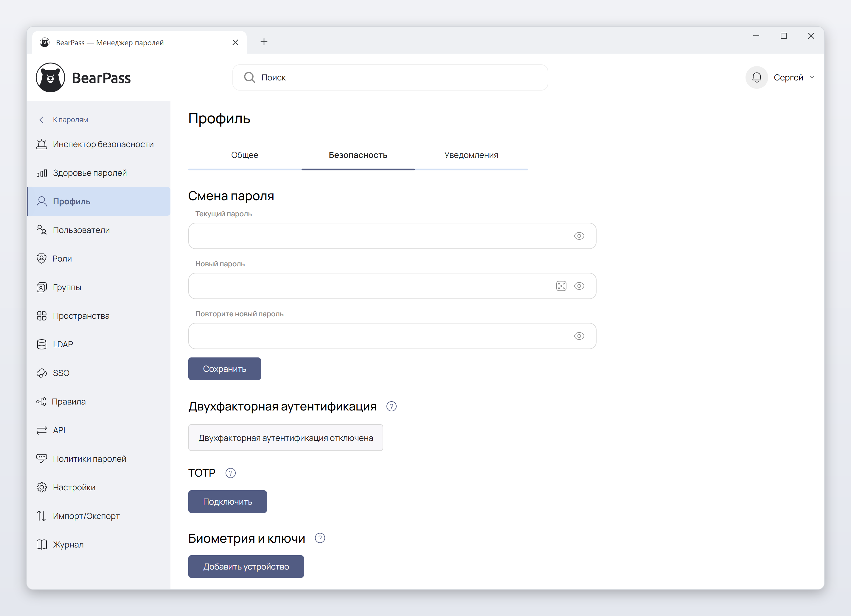Focus the Поиск search field
This screenshot has width=851, height=616.
click(x=390, y=78)
